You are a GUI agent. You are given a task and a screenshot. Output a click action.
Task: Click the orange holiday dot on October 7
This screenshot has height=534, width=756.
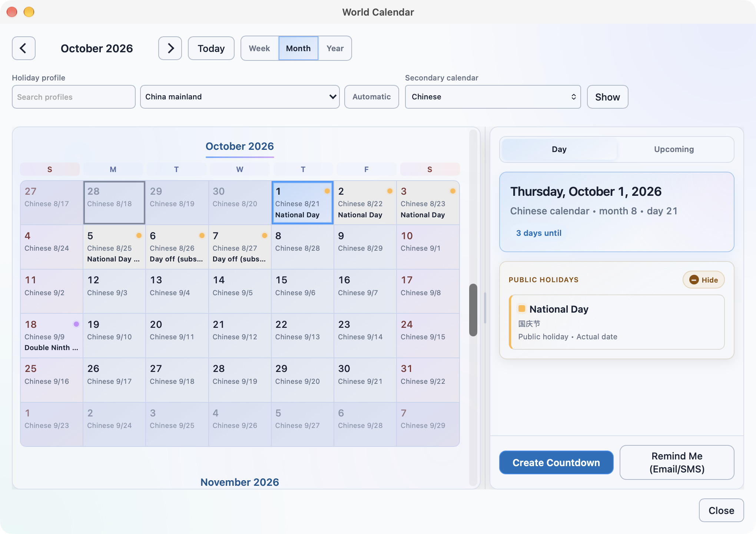point(265,235)
